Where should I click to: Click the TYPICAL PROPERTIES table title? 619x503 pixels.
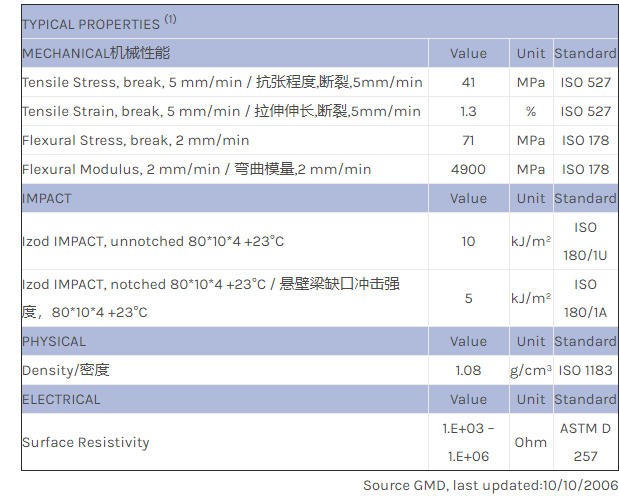pos(99,23)
